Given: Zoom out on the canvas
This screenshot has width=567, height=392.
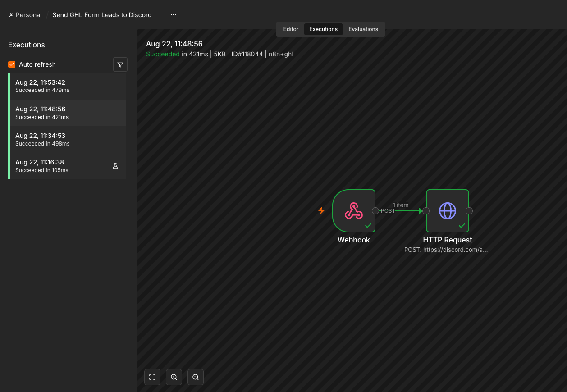Looking at the screenshot, I should (196, 377).
